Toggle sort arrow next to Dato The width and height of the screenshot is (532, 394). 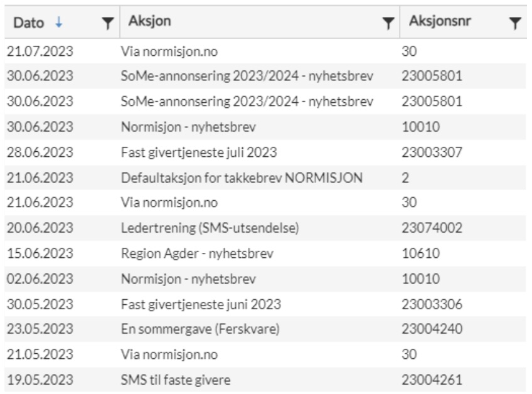[59, 23]
